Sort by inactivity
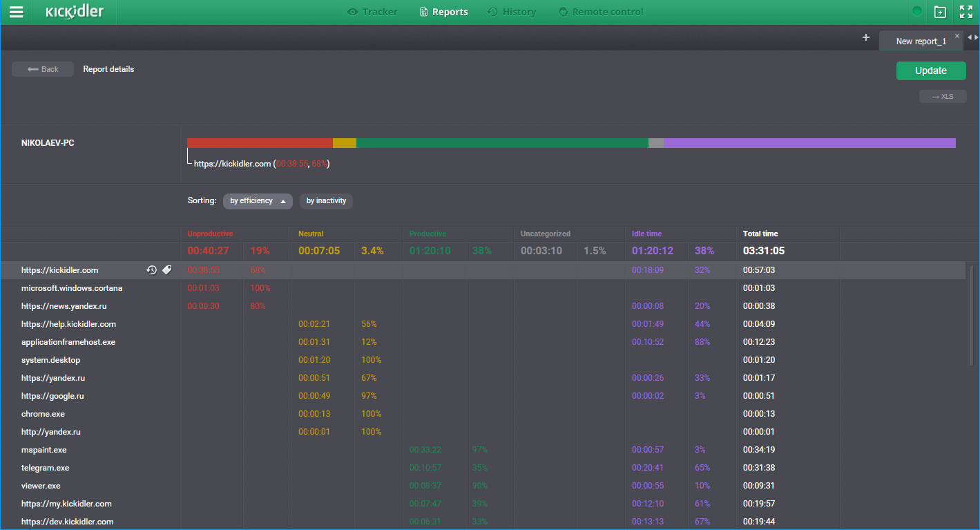980x530 pixels. click(x=326, y=201)
